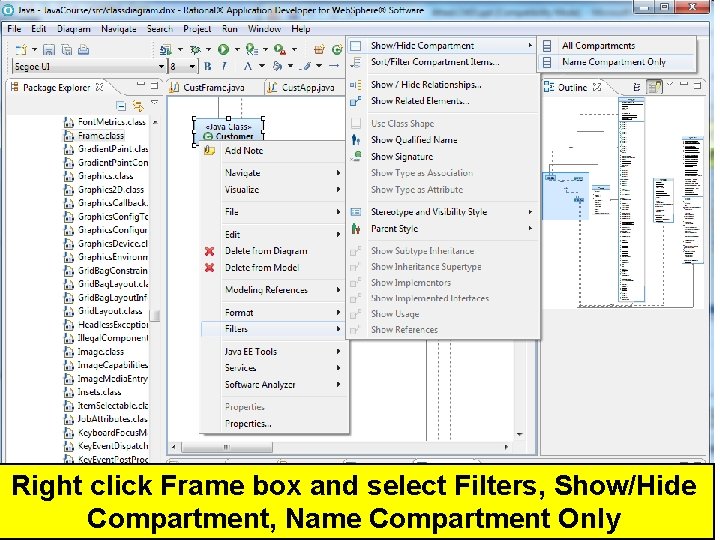This screenshot has width=720, height=540.
Task: Open the font color dropdown arrow
Action: 262,67
